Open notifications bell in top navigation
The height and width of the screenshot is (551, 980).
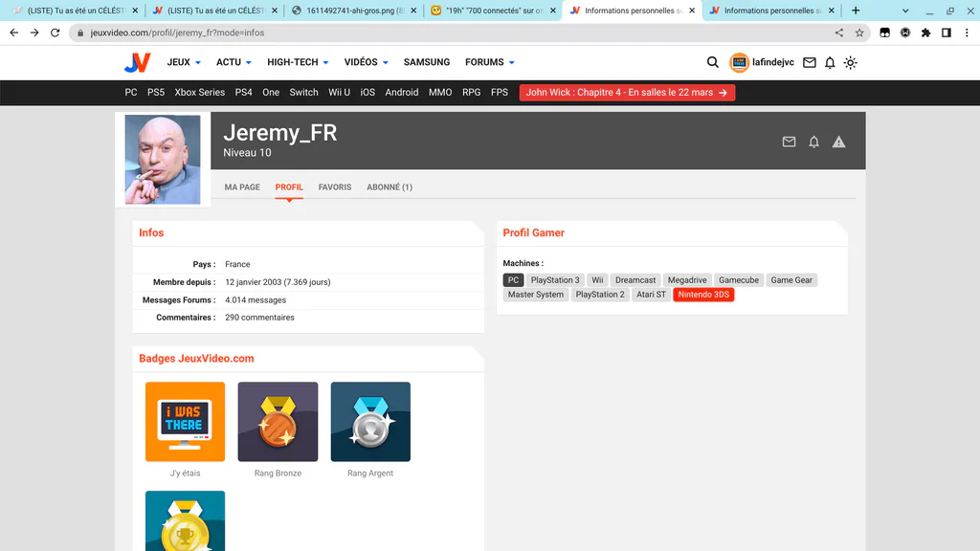(830, 62)
